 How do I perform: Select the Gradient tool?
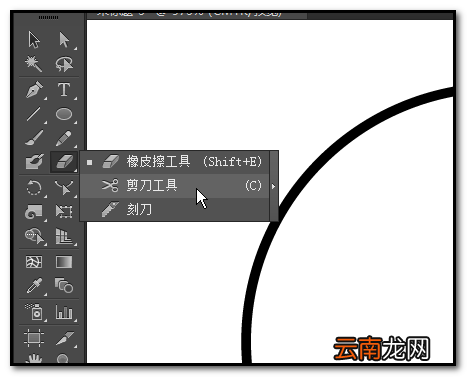click(64, 262)
